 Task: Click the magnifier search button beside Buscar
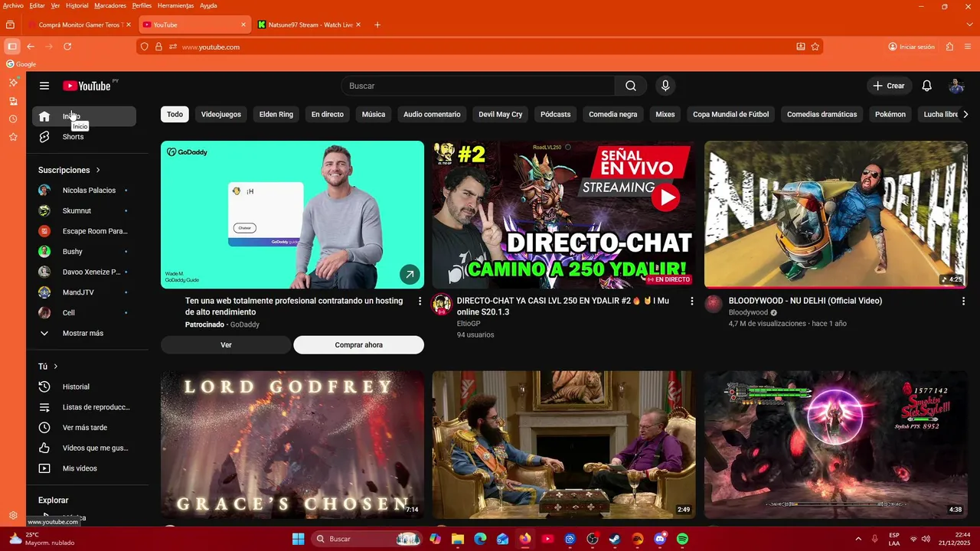coord(631,86)
